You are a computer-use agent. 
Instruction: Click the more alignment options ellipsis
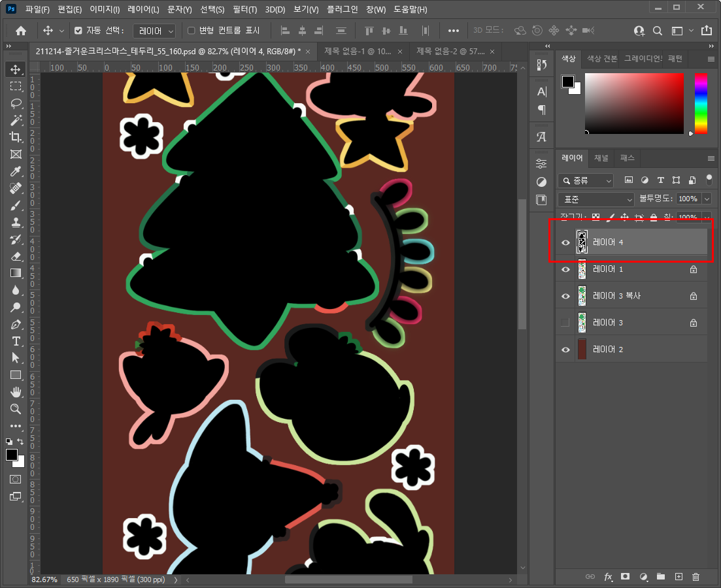(x=454, y=31)
